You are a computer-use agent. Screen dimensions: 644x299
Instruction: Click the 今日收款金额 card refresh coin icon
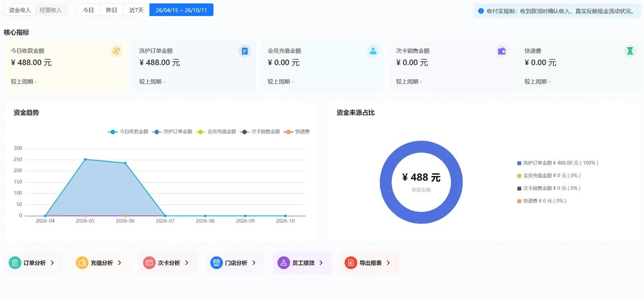116,51
